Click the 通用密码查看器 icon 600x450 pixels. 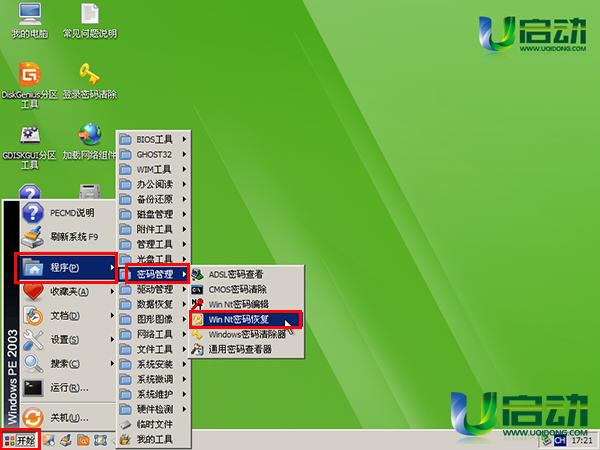point(197,349)
